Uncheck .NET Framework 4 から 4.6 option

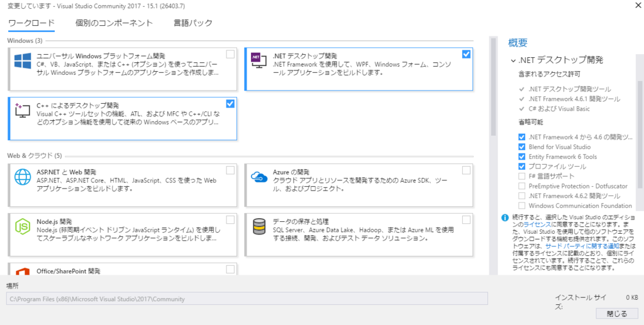(521, 137)
